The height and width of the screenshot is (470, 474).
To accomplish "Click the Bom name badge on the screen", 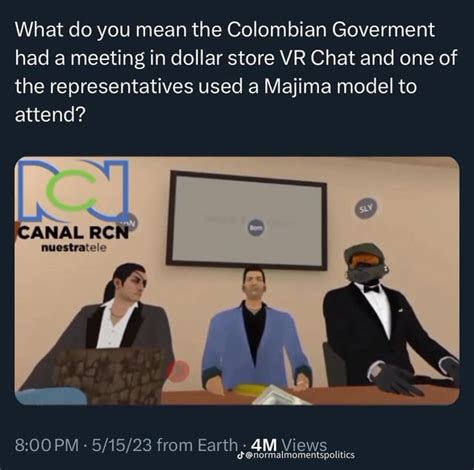I will coord(257,227).
